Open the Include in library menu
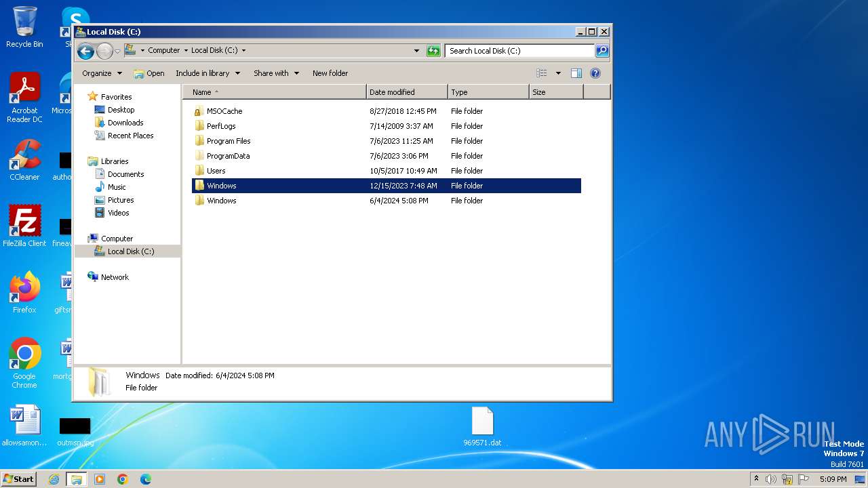 point(208,73)
